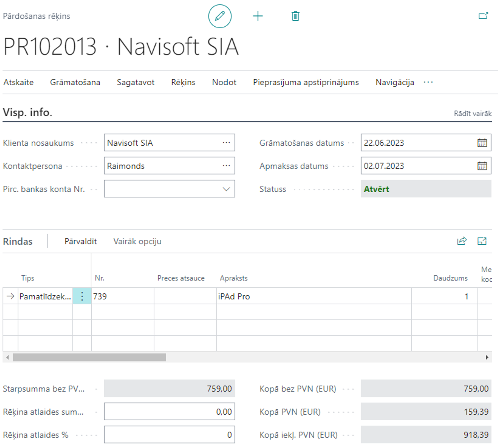
Task: Open row options menu with three vertical dots
Action: point(82,296)
